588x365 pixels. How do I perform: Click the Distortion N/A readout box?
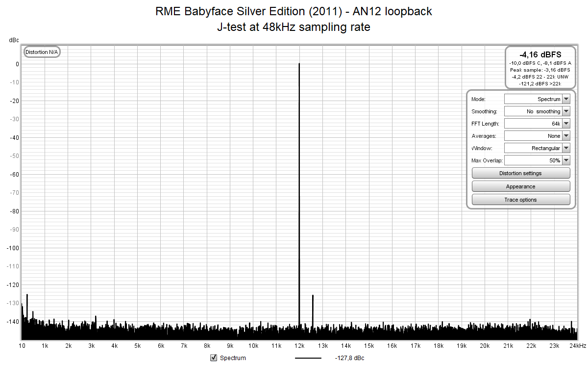click(42, 52)
